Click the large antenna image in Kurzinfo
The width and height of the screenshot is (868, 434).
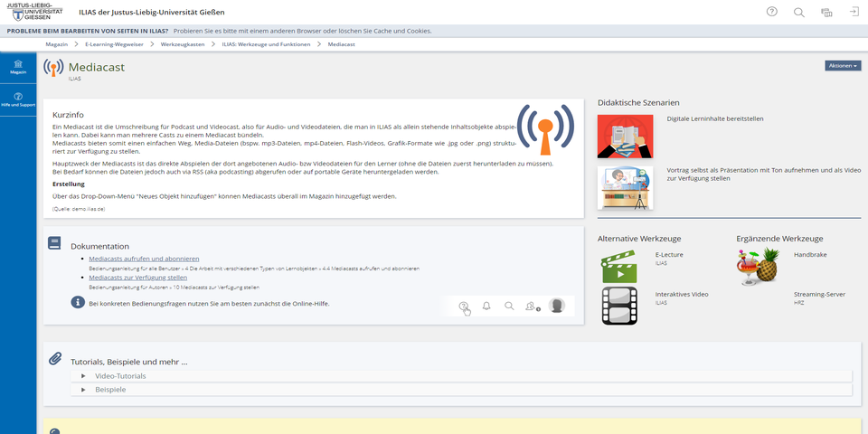pyautogui.click(x=545, y=129)
